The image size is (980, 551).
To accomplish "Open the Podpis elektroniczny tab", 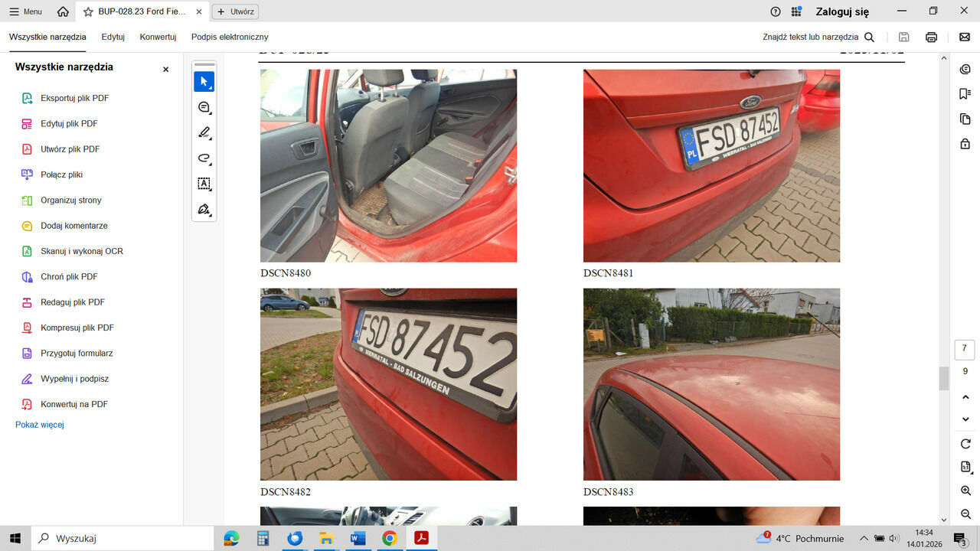I will pos(230,37).
